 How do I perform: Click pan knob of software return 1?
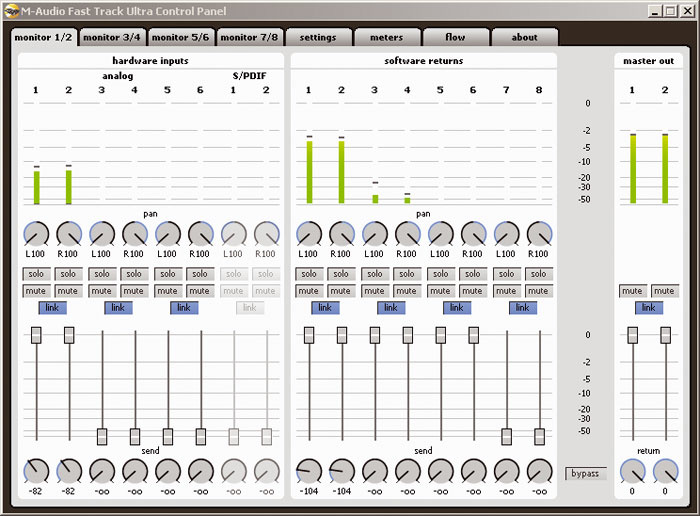[309, 233]
